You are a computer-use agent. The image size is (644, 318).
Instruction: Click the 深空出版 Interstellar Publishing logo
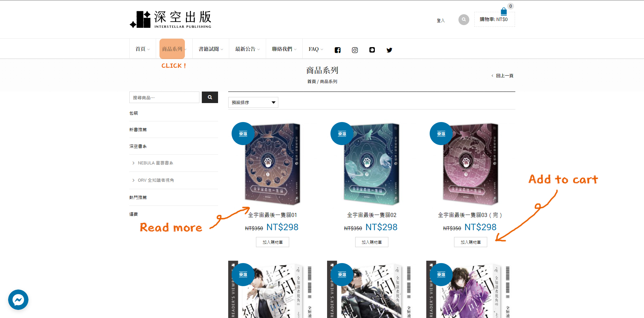click(171, 19)
